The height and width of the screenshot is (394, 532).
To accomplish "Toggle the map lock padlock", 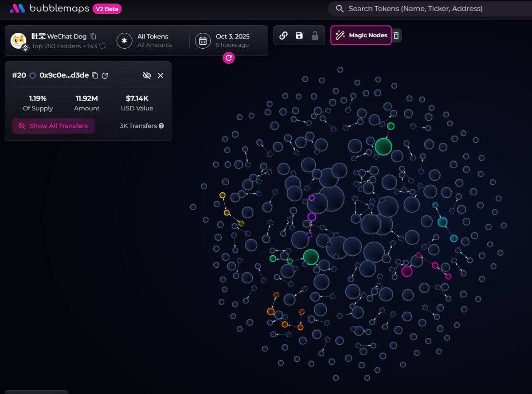I will [315, 35].
